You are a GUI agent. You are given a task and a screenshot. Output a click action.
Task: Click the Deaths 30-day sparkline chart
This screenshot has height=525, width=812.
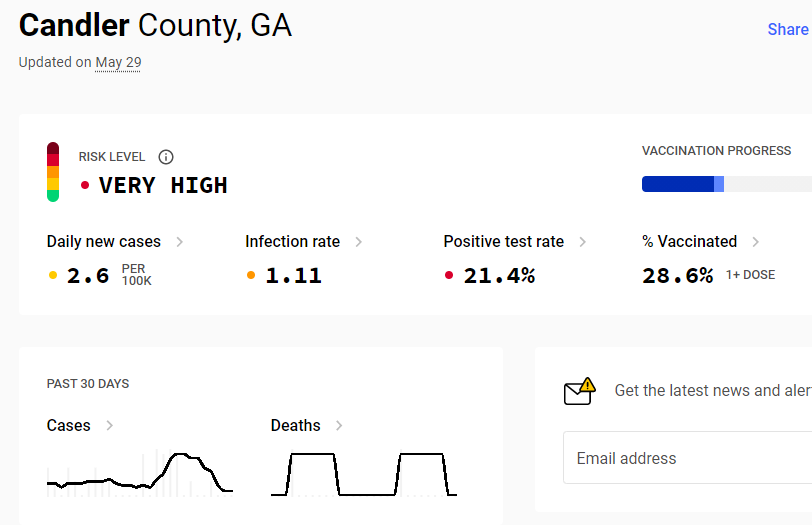[x=364, y=474]
